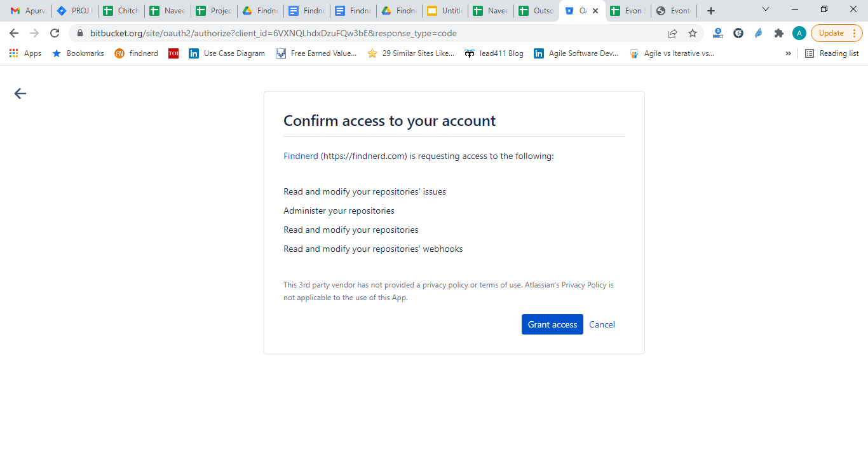Click the Grant access button
Screen dimensions: 868x463
point(552,324)
